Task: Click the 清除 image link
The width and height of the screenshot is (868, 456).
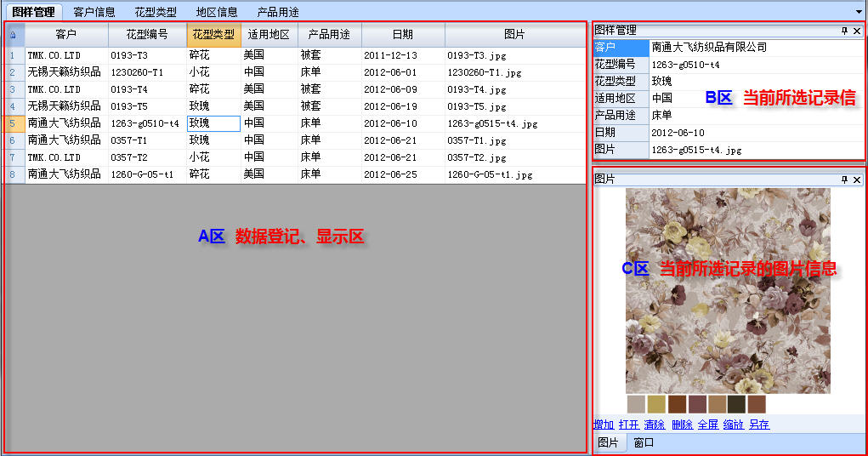Action: [x=655, y=425]
